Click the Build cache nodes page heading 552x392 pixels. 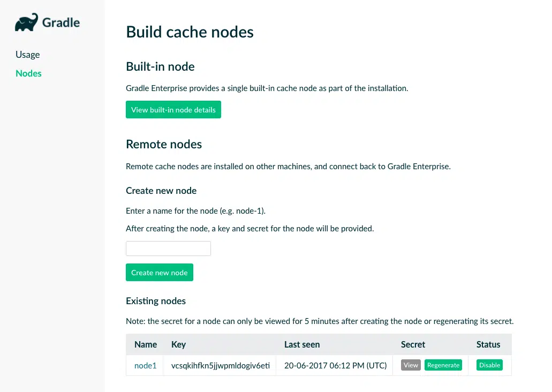click(x=190, y=32)
